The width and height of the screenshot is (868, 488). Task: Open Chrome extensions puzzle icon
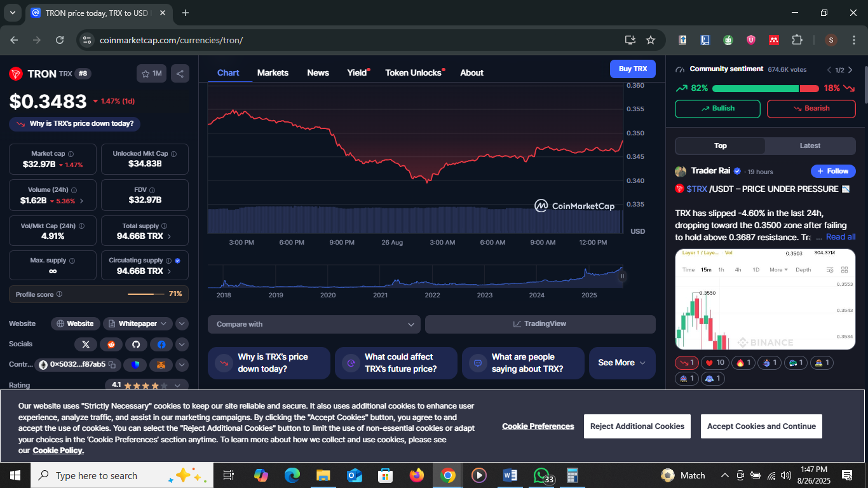pyautogui.click(x=797, y=40)
